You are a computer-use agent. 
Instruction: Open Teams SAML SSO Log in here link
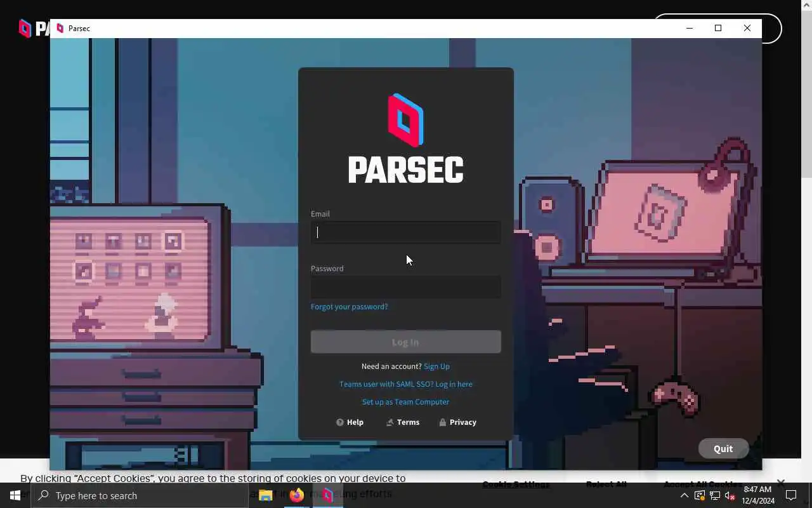tap(405, 384)
